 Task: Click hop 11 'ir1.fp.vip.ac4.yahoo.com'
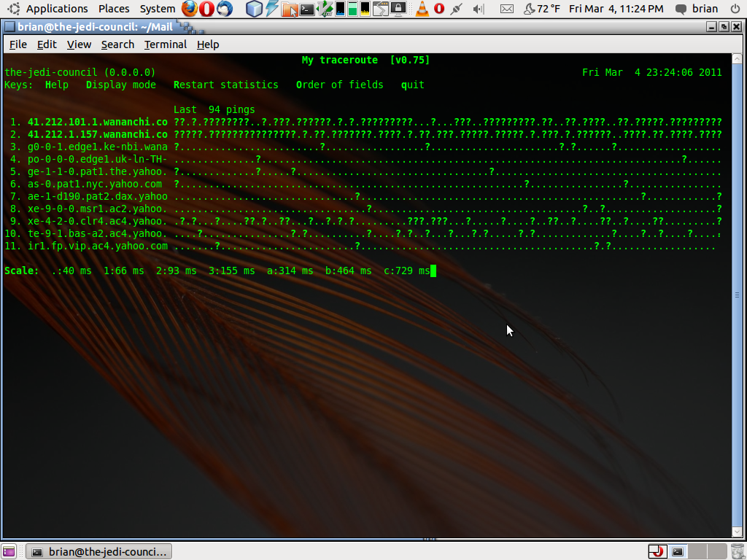pyautogui.click(x=98, y=246)
